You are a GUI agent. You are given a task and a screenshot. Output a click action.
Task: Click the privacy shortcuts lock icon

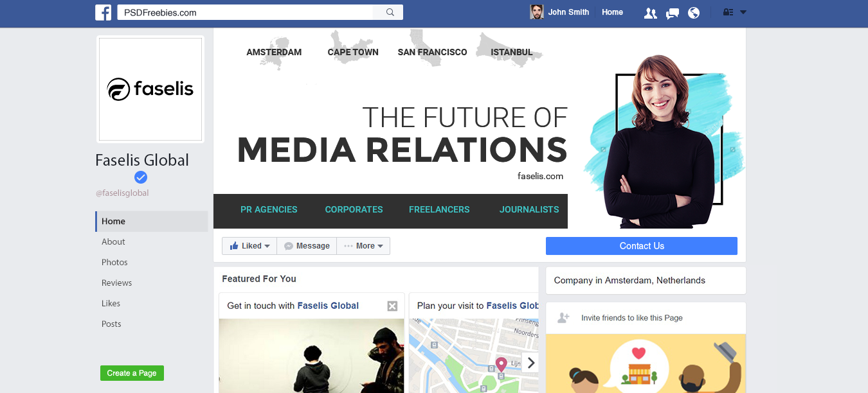tap(728, 12)
